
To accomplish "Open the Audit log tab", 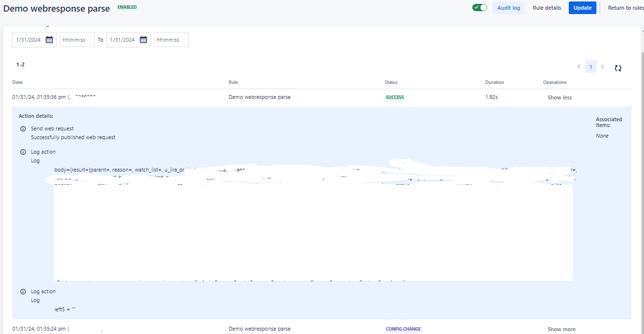I will [509, 8].
